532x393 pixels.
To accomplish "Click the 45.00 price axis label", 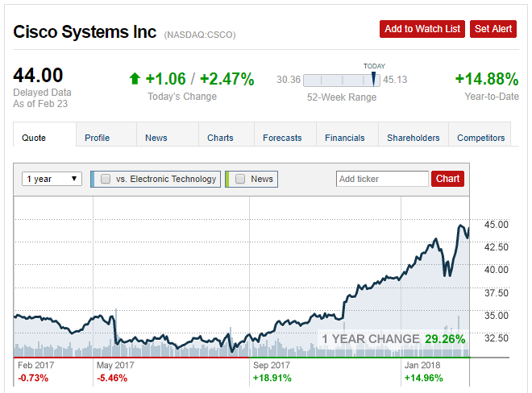I will click(497, 225).
